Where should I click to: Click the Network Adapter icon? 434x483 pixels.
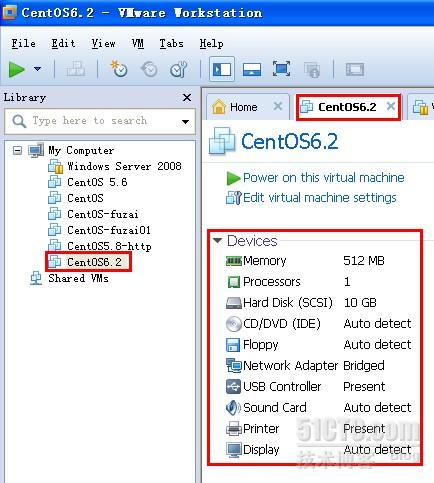(234, 366)
